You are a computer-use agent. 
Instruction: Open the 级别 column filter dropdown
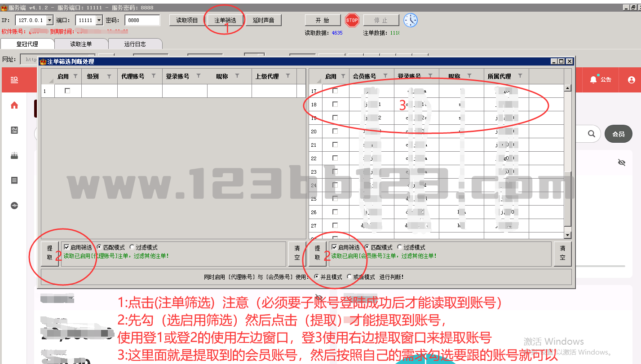(109, 76)
